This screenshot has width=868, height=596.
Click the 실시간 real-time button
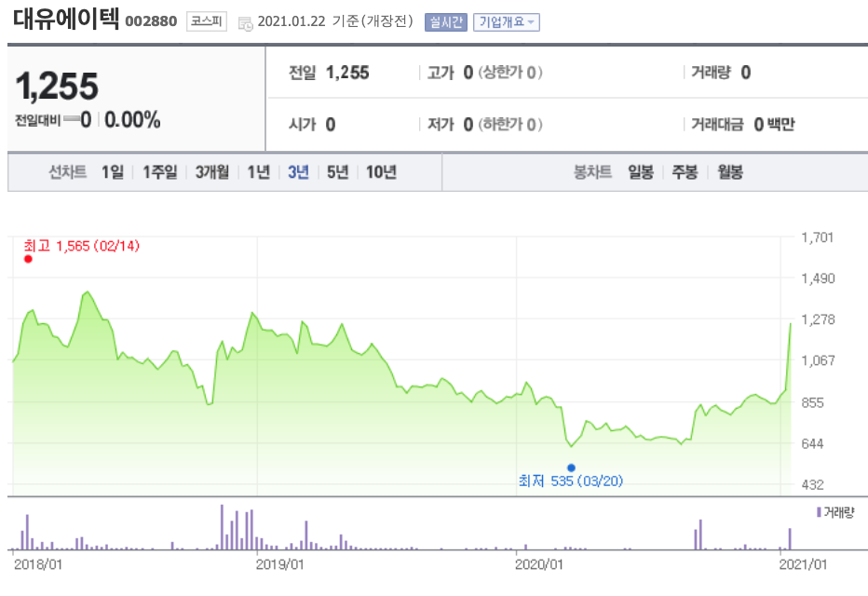[446, 22]
